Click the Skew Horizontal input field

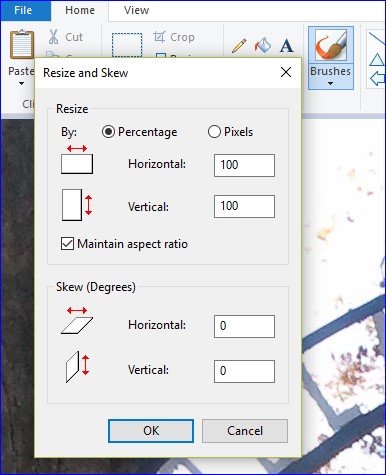coord(244,326)
